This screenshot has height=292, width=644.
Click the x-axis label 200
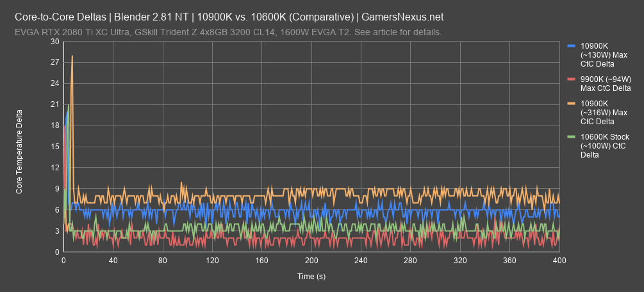tap(311, 260)
